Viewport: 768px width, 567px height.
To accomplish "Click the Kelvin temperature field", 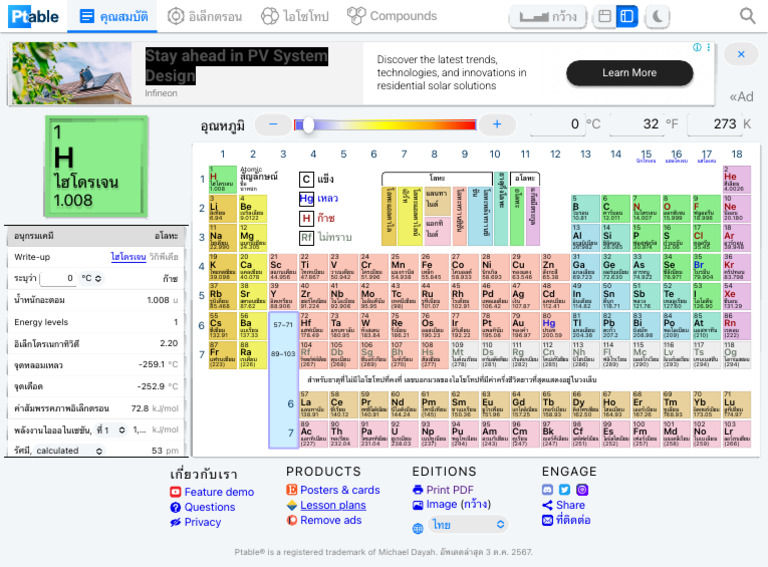I will [713, 124].
